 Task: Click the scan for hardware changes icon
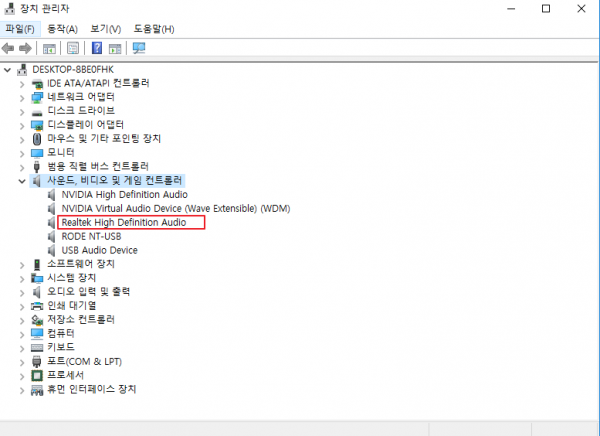(x=139, y=48)
